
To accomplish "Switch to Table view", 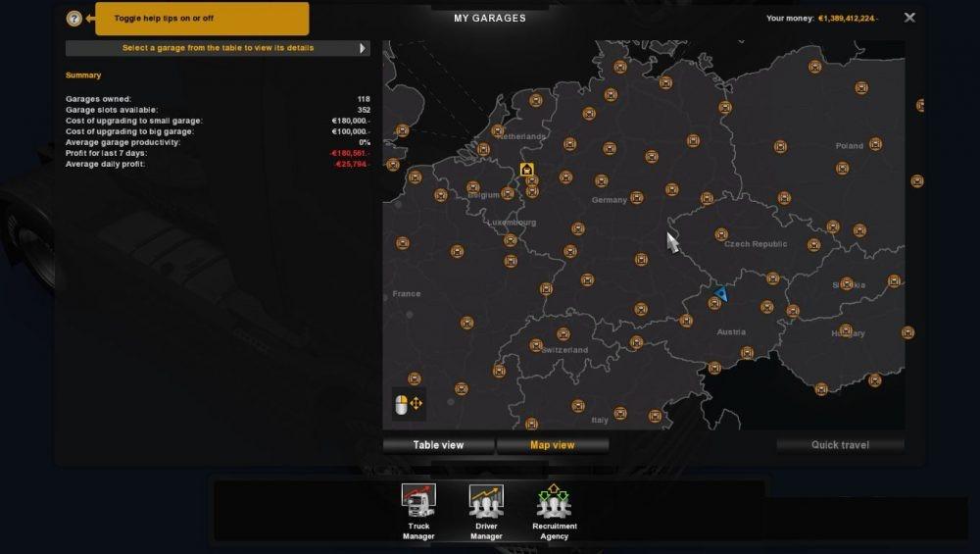I will 438,445.
